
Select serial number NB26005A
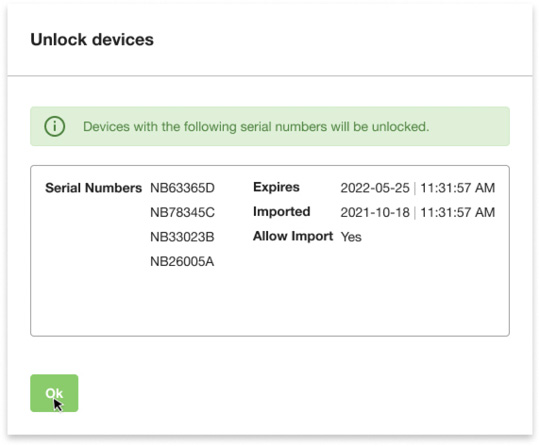[x=182, y=262]
